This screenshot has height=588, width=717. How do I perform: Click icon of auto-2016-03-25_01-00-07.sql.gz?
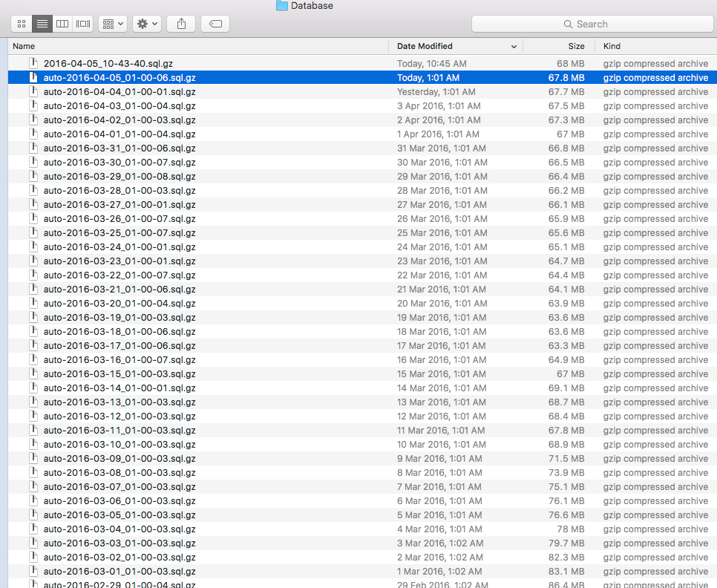pyautogui.click(x=33, y=232)
